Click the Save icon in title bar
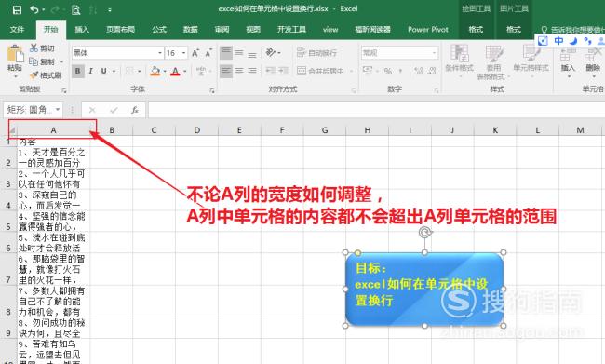 (17, 9)
